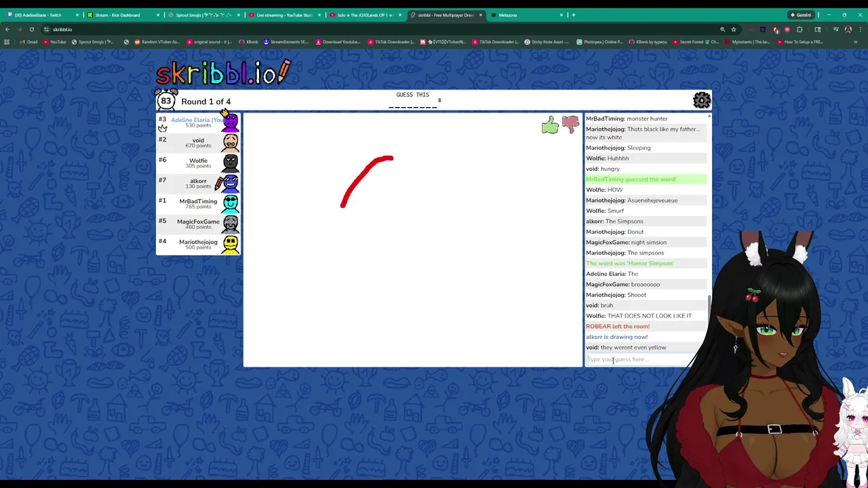Image resolution: width=868 pixels, height=488 pixels.
Task: Open skribbl.io settings gear
Action: coord(702,101)
